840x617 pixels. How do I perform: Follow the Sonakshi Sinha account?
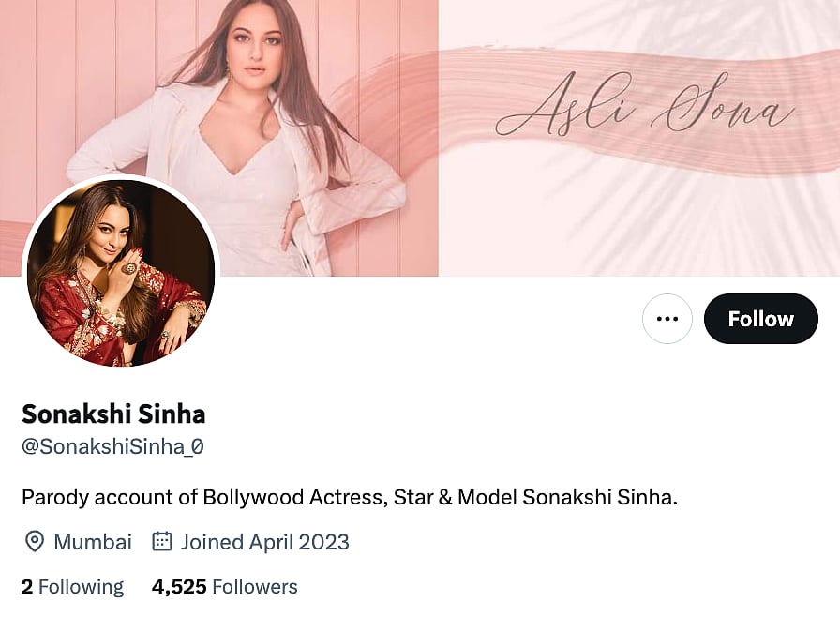[760, 319]
